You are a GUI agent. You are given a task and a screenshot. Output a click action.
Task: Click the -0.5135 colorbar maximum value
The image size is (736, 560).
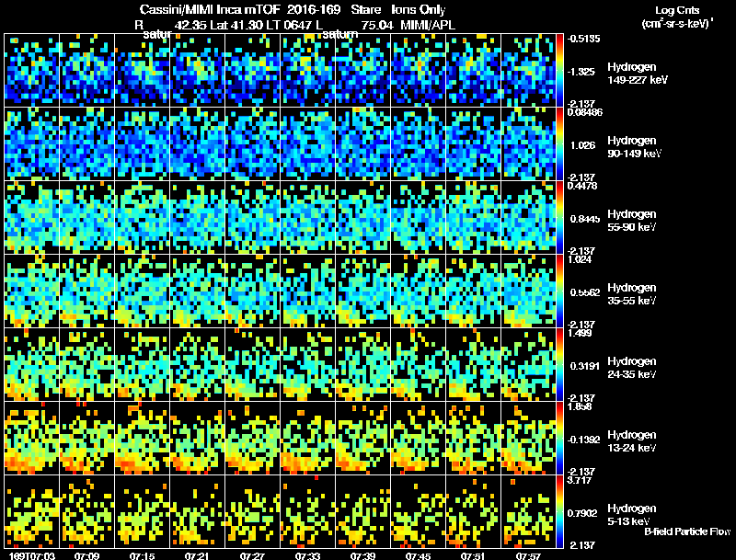[583, 39]
